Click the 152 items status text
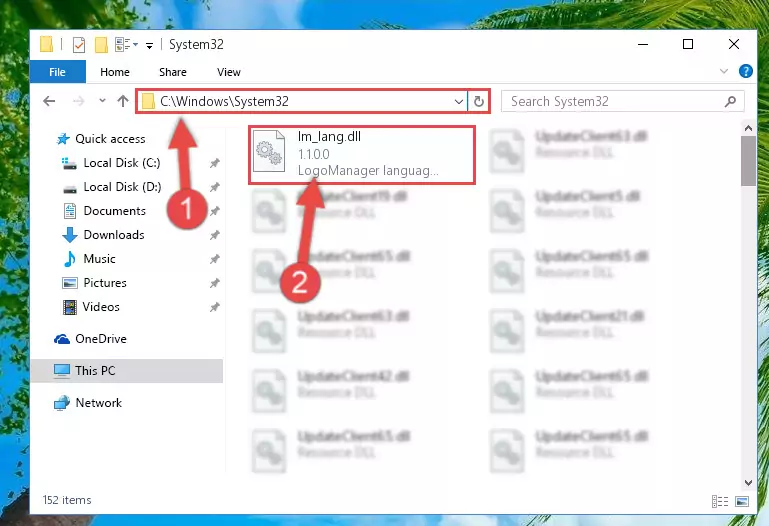Viewport: 769px width, 526px height. coord(67,500)
